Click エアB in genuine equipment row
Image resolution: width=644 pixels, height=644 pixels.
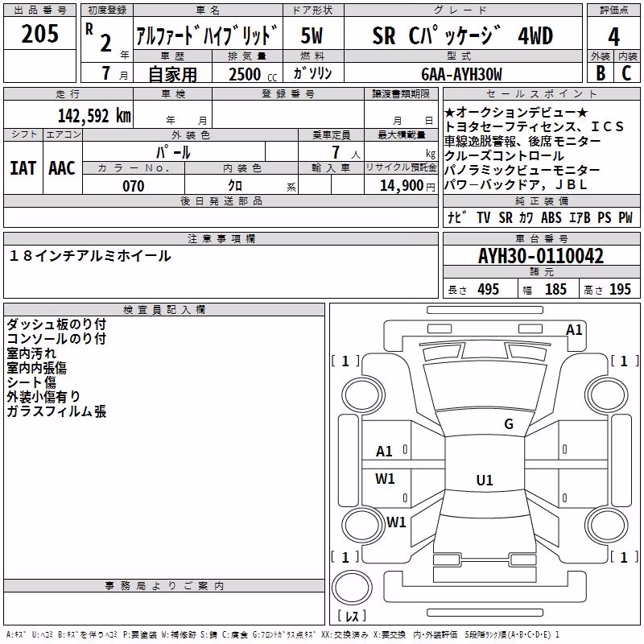pyautogui.click(x=580, y=217)
